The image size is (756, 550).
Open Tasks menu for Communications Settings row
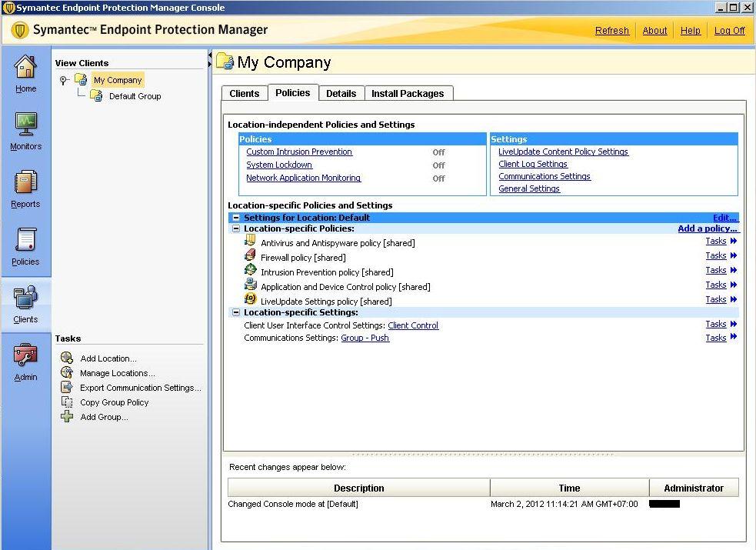tap(715, 338)
